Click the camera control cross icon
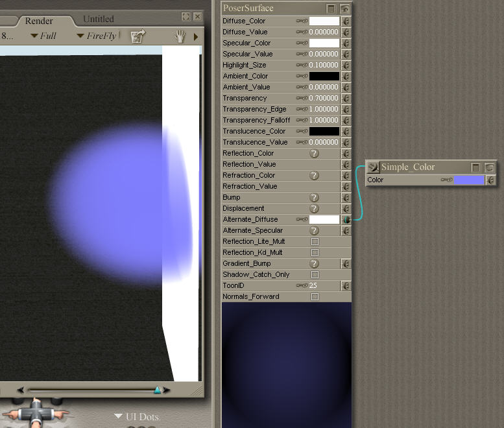This screenshot has width=504, height=428. coord(36,414)
